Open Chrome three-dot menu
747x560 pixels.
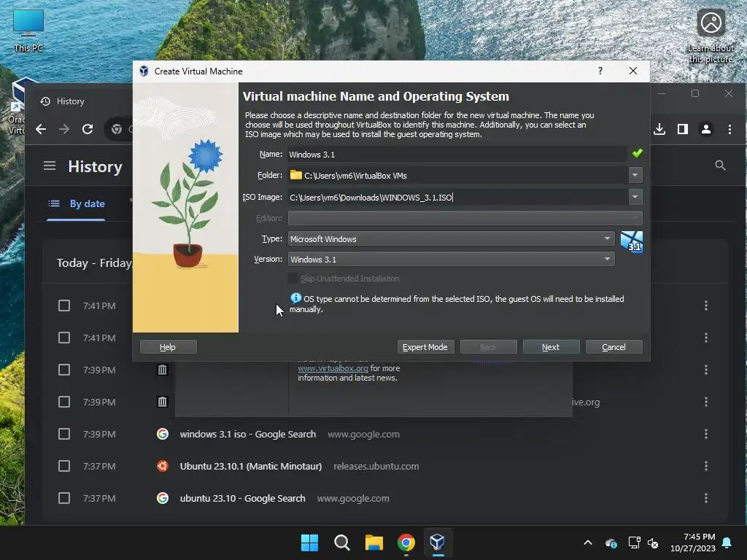pyautogui.click(x=729, y=129)
